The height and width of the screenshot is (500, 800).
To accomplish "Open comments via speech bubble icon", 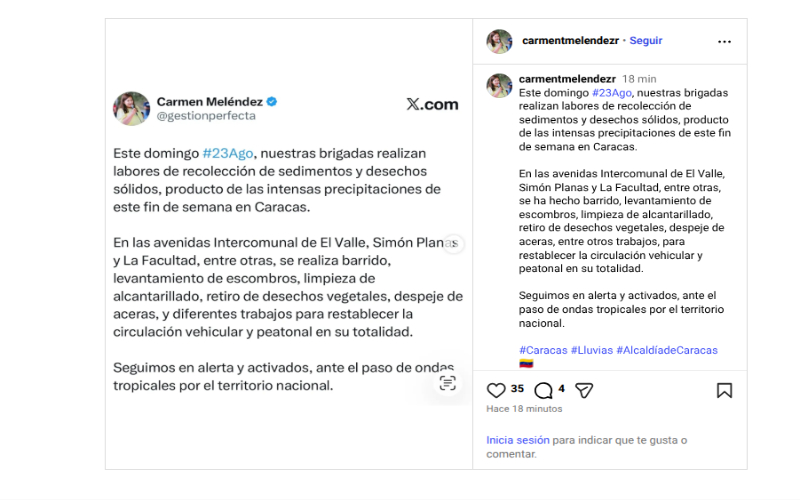I will pyautogui.click(x=543, y=390).
